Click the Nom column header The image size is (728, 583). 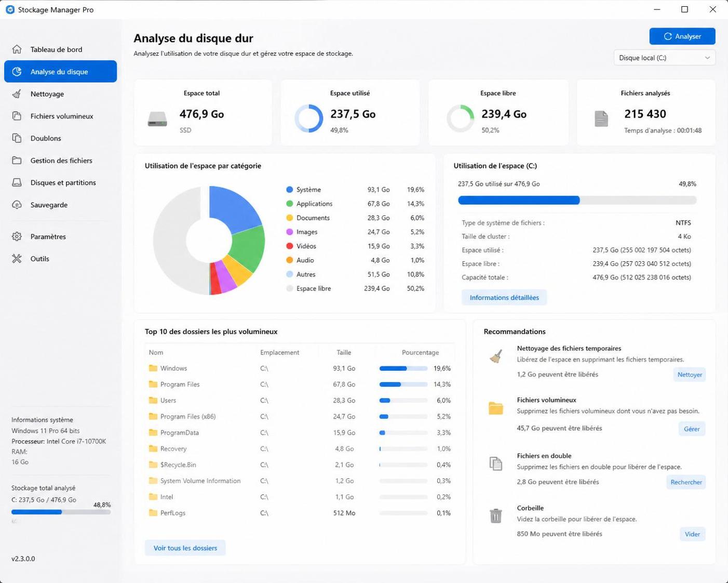(x=156, y=353)
